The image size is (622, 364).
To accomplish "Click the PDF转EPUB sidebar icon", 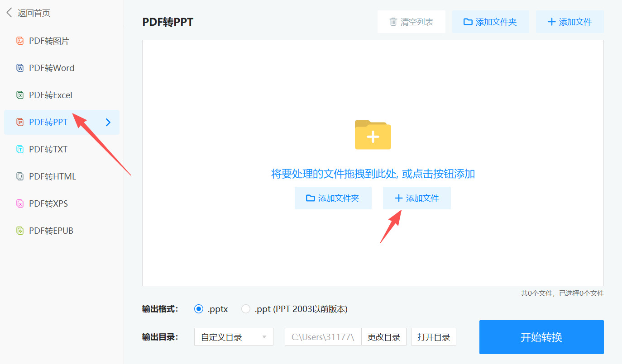I will point(20,231).
